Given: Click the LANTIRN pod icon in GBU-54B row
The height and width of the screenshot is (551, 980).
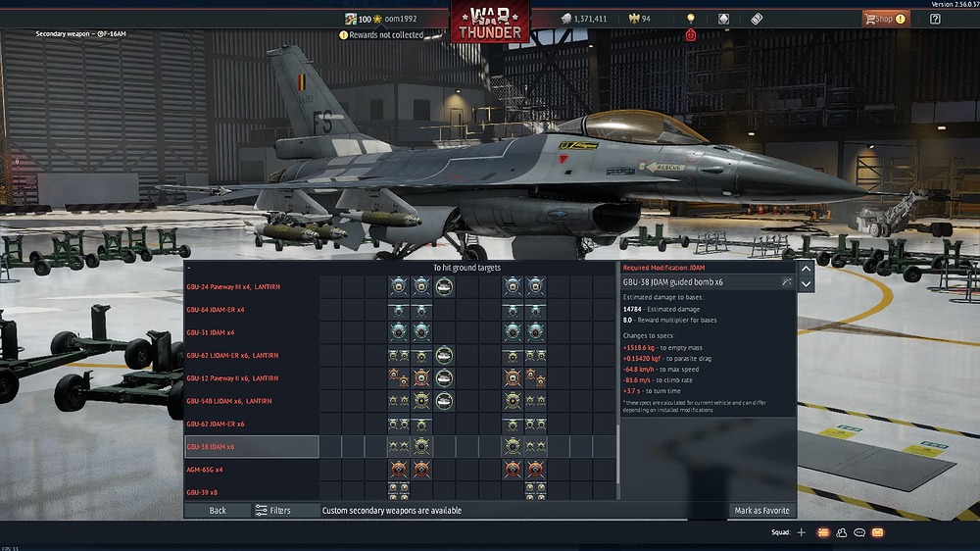Looking at the screenshot, I should coord(444,401).
